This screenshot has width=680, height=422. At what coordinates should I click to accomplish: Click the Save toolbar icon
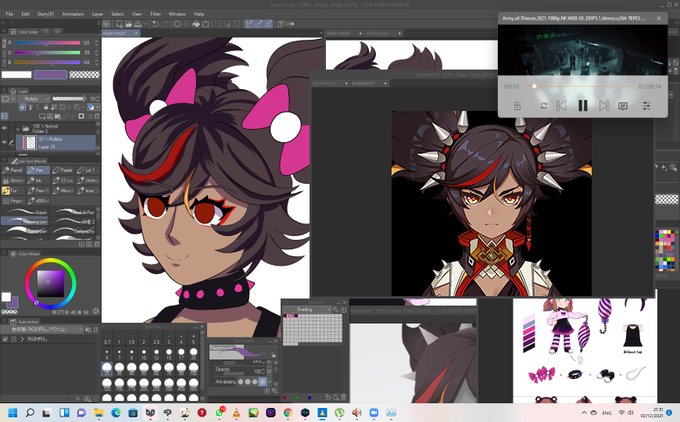coord(137,24)
